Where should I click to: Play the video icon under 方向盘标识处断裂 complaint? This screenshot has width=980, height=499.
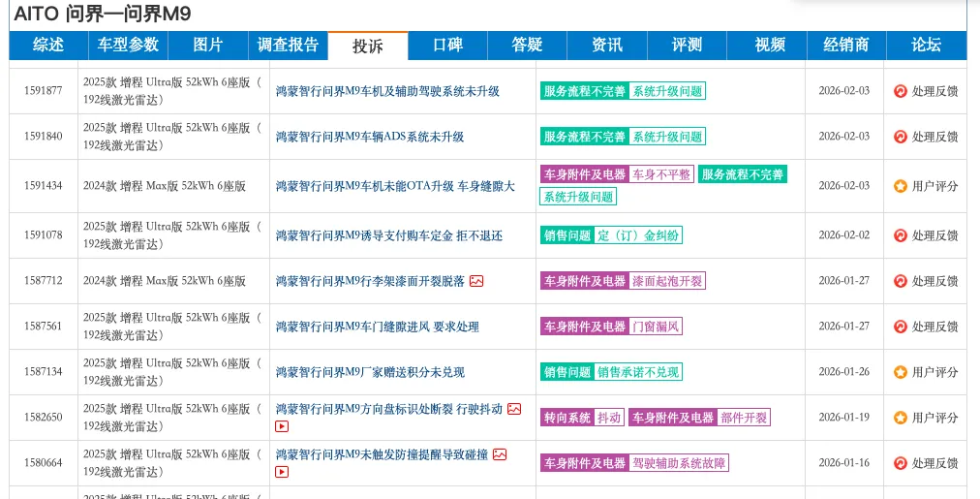282,426
